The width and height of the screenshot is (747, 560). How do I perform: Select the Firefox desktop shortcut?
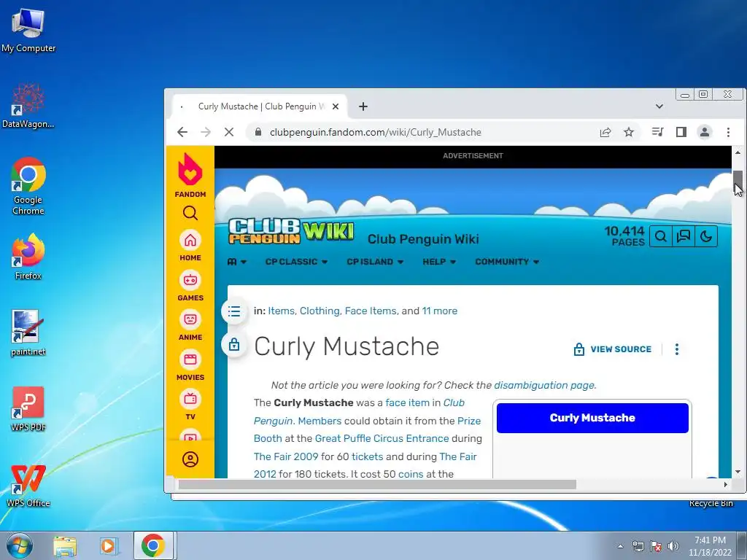click(28, 257)
